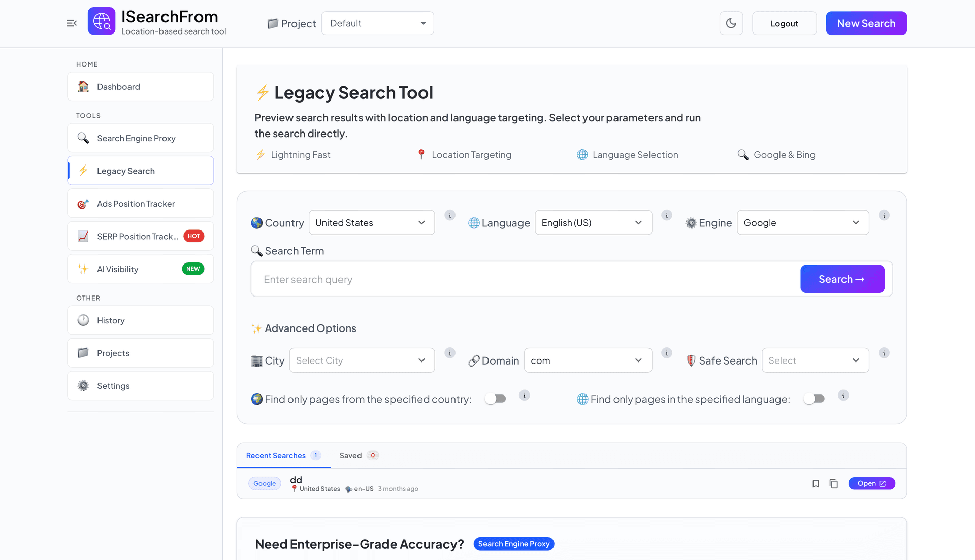
Task: Click the Search arrow button
Action: 842,279
